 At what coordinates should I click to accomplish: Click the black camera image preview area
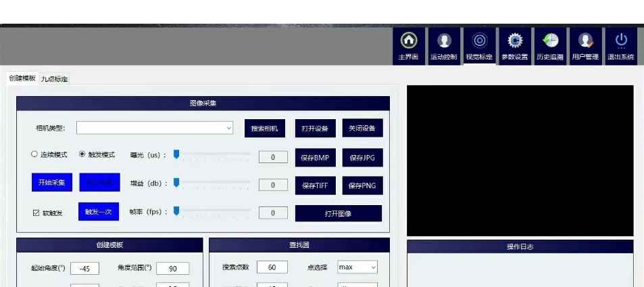(520, 160)
